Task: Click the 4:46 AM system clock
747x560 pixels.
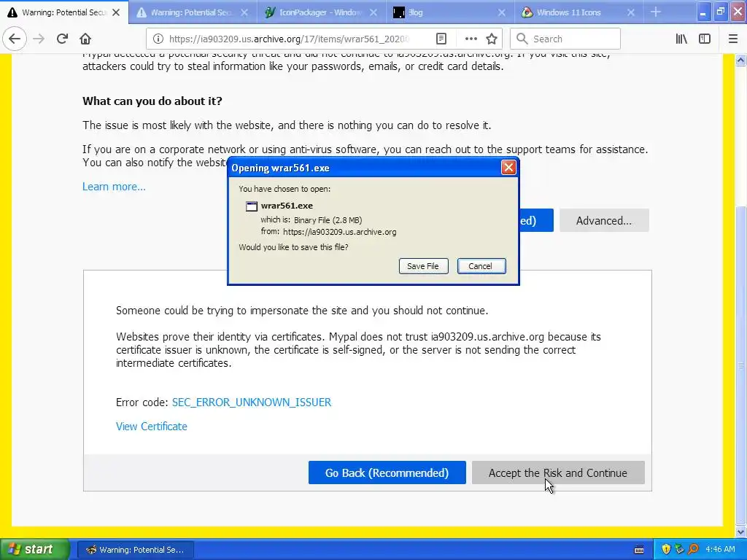Action: coord(720,550)
